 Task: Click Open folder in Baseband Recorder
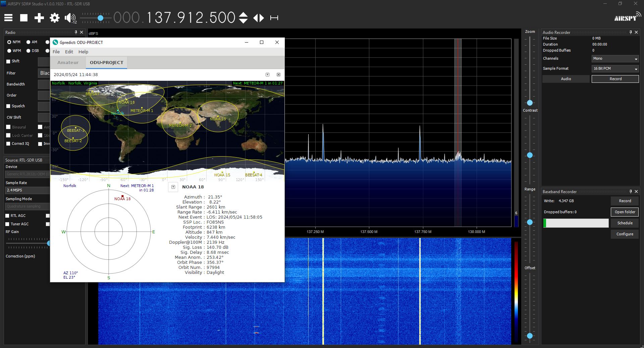click(x=625, y=212)
